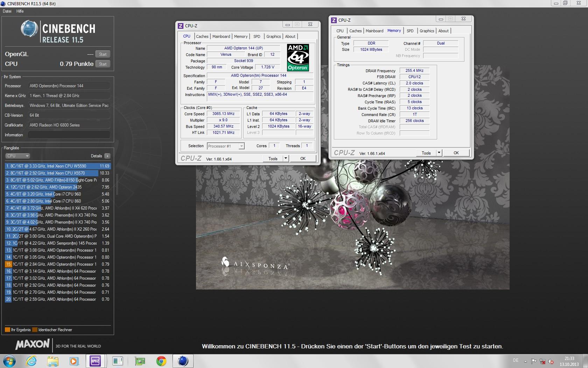Launch Google Chrome from the taskbar
The image size is (588, 368).
coord(161,361)
